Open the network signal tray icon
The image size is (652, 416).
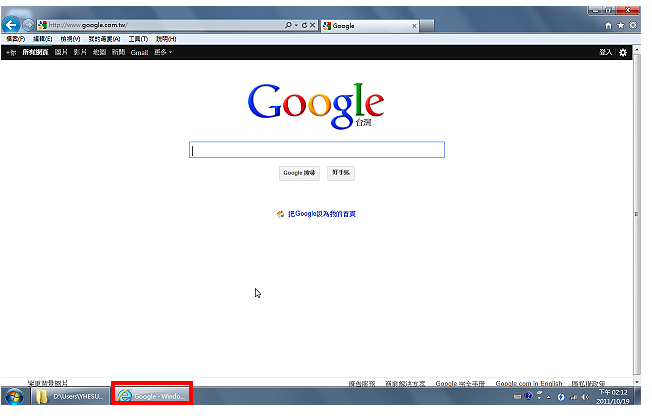tap(573, 397)
